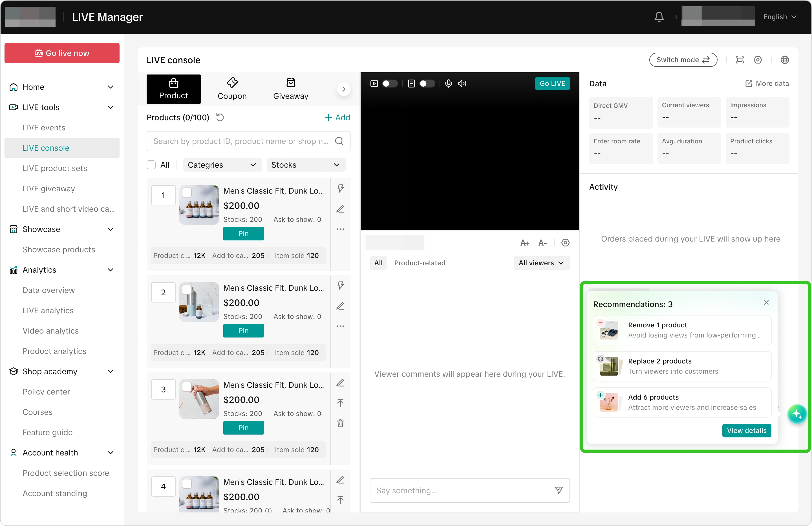The image size is (812, 526).
Task: Edit product 1 with the pencil icon
Action: pos(340,209)
